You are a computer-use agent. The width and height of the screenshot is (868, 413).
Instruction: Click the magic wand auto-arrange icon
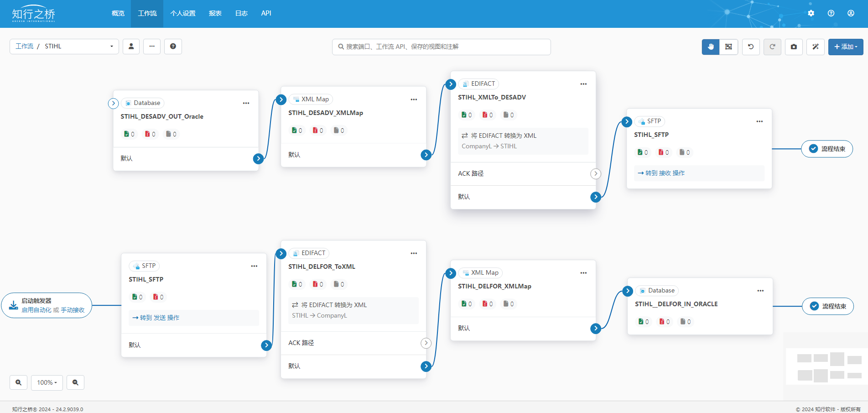pos(816,47)
